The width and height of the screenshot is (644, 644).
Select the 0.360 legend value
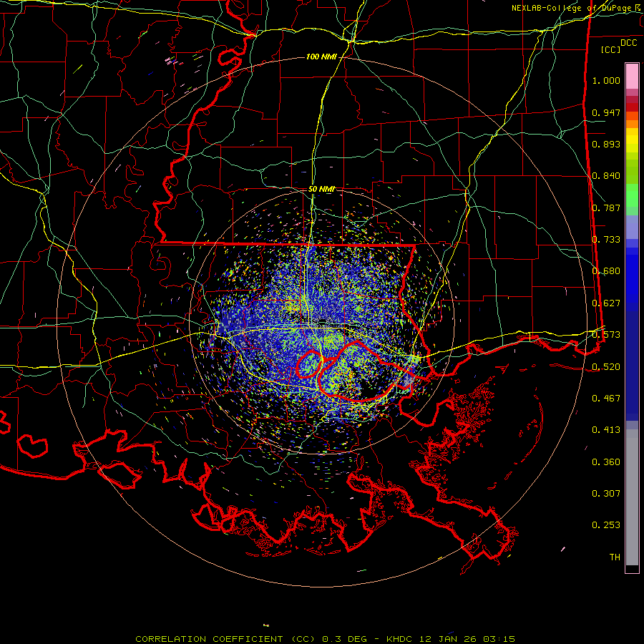(606, 462)
